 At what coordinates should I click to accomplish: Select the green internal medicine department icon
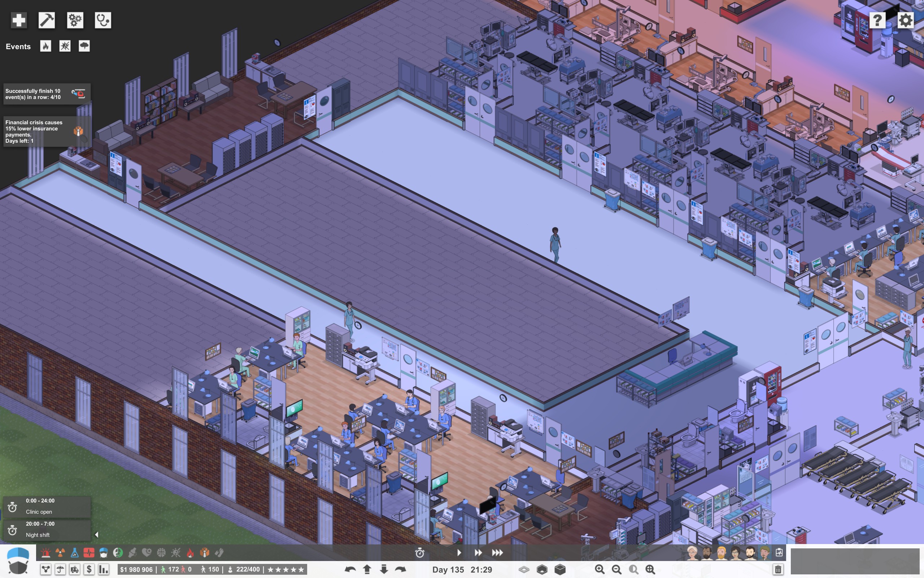click(118, 552)
